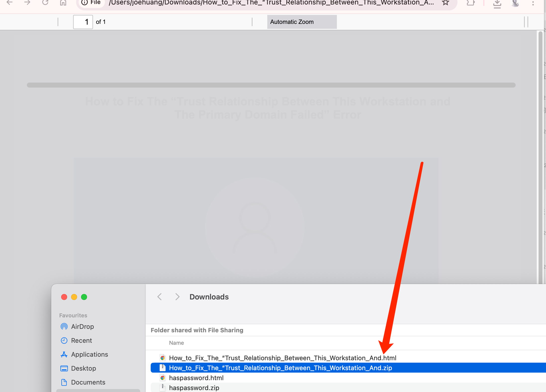This screenshot has height=392, width=546.
Task: Open Applications in the Finder sidebar
Action: pyautogui.click(x=89, y=354)
